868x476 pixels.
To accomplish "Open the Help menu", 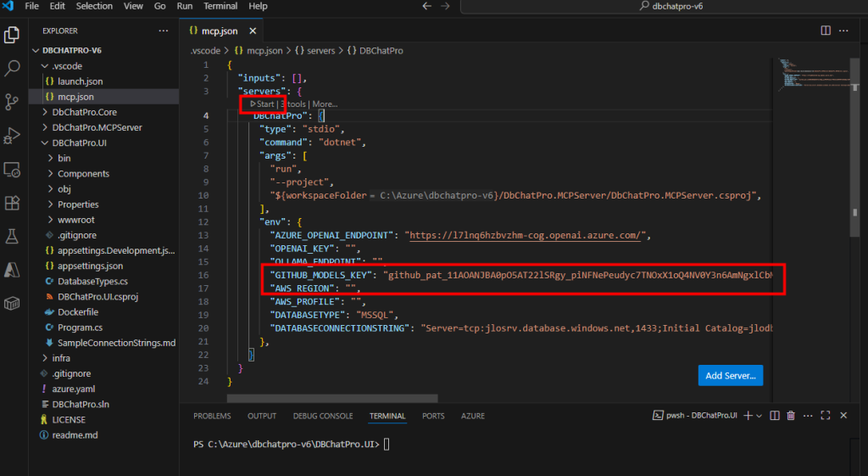I will [x=258, y=6].
